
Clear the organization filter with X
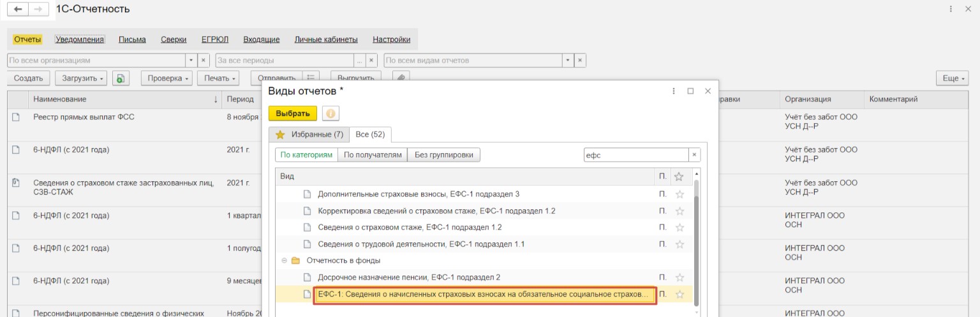[x=204, y=61]
